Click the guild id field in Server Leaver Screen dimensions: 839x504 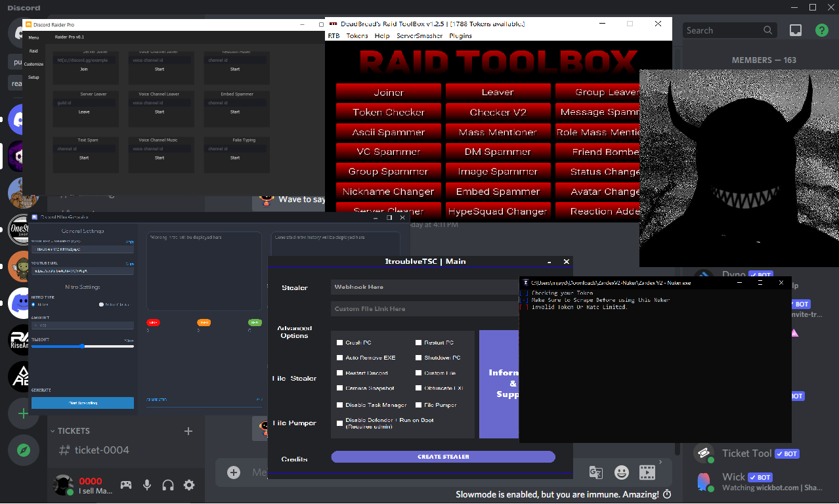point(84,103)
